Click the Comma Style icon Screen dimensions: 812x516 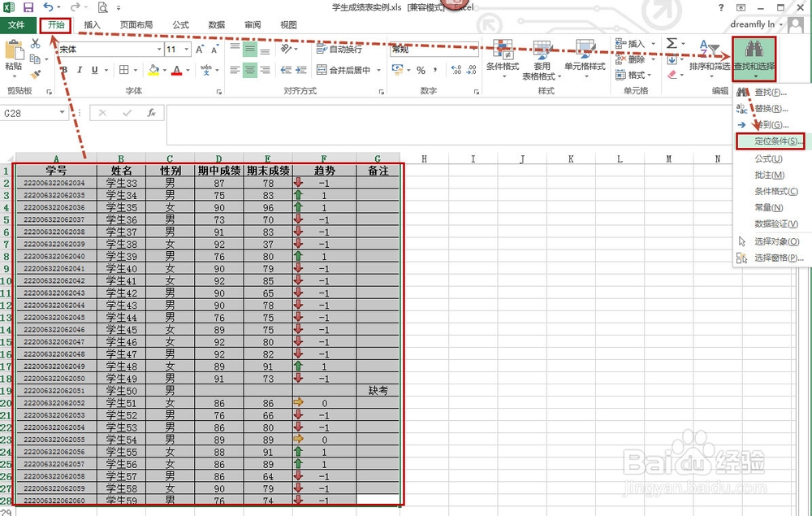click(435, 70)
